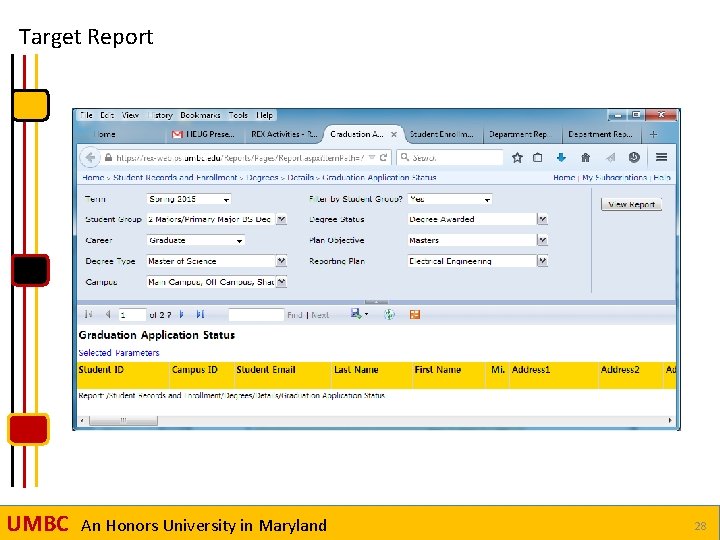Open the Bookmarks menu
Image resolution: width=720 pixels, height=540 pixels.
point(200,115)
